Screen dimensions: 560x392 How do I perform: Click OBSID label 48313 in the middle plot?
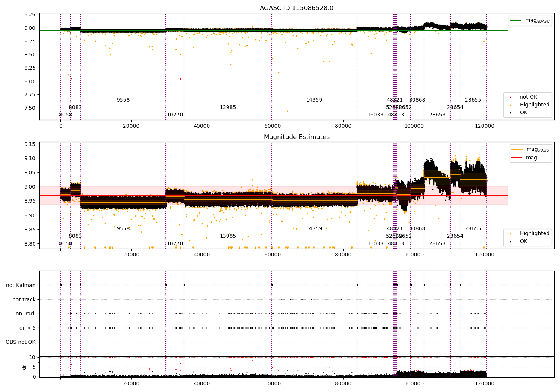click(x=396, y=244)
